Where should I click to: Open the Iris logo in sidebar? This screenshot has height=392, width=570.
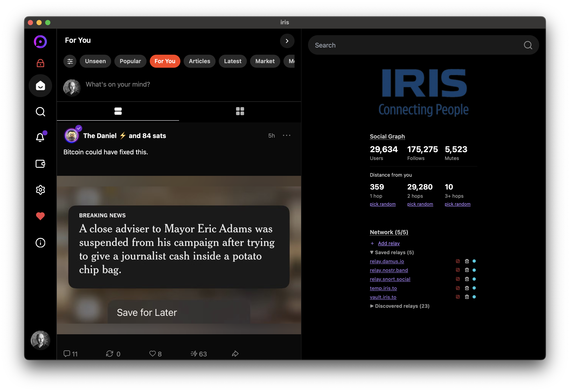(40, 41)
